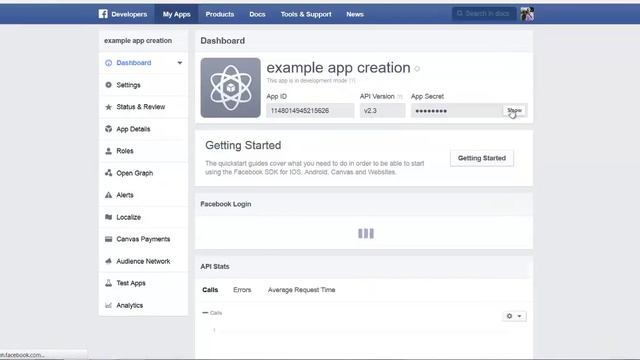
Task: Show the App Secret
Action: [514, 111]
